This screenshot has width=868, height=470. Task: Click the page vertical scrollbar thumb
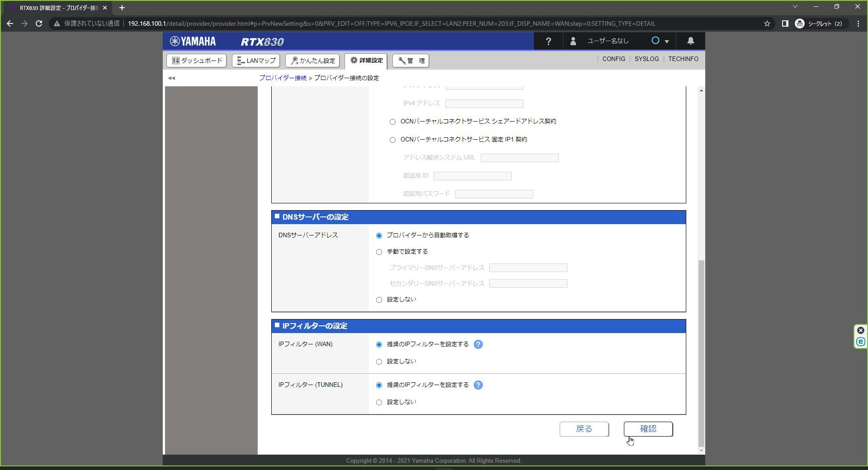coord(701,353)
